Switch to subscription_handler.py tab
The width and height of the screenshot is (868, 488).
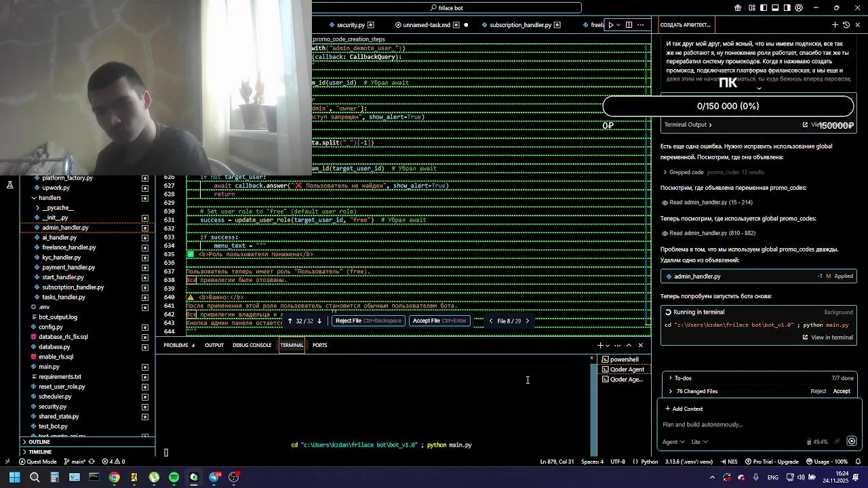(x=520, y=25)
